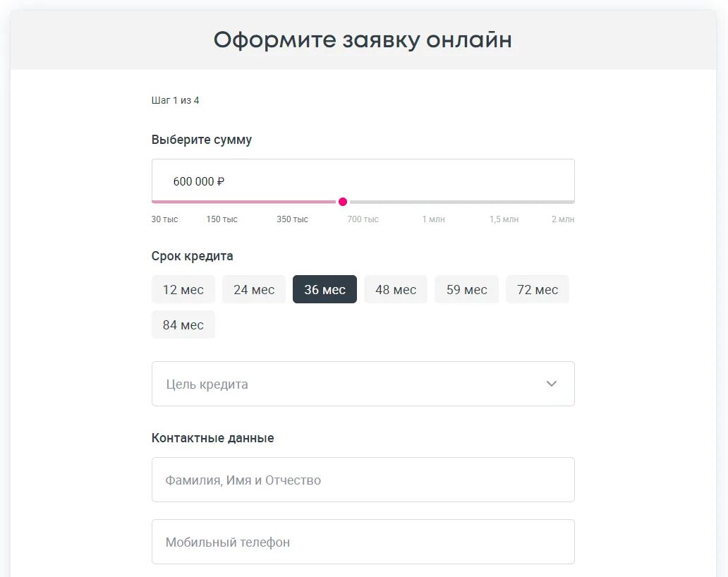728x577 pixels.
Task: Click the 150 тыс slider label
Action: click(222, 219)
